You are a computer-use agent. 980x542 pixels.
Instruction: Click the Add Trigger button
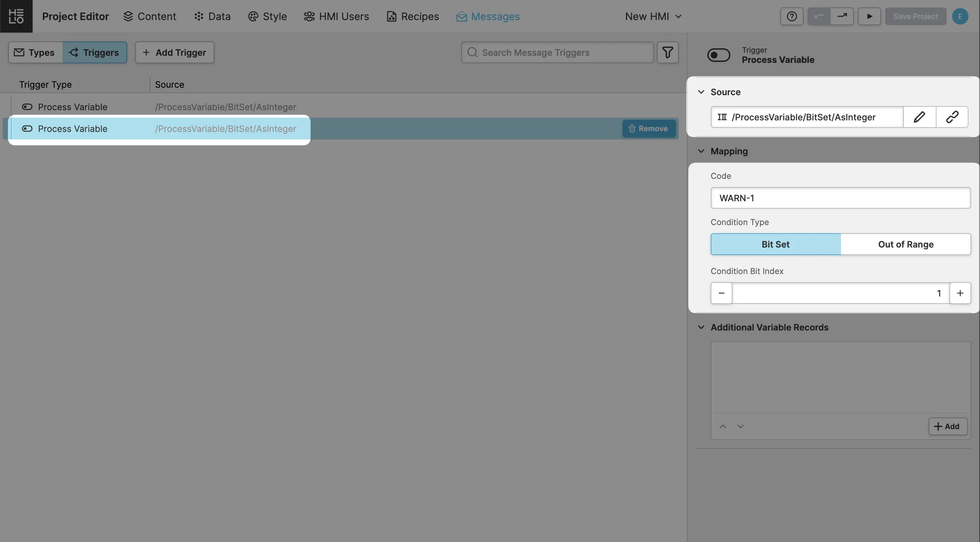pyautogui.click(x=175, y=52)
